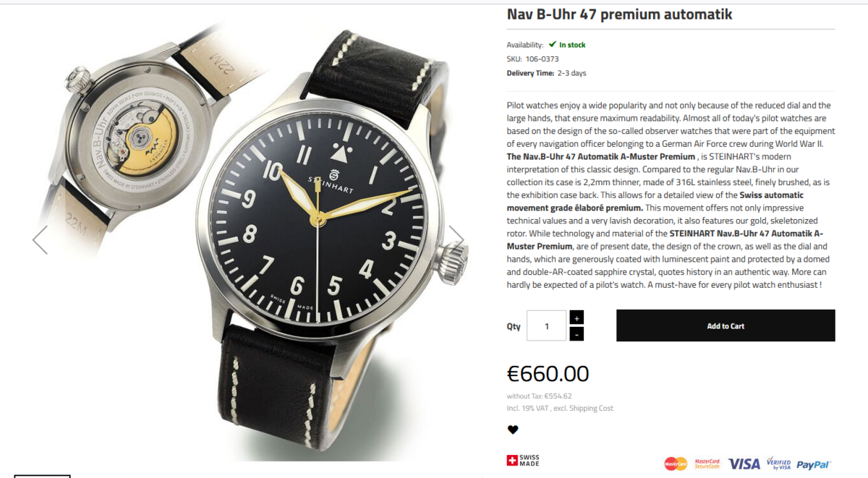
Task: Click the orange MasterCard payment logo
Action: [676, 464]
